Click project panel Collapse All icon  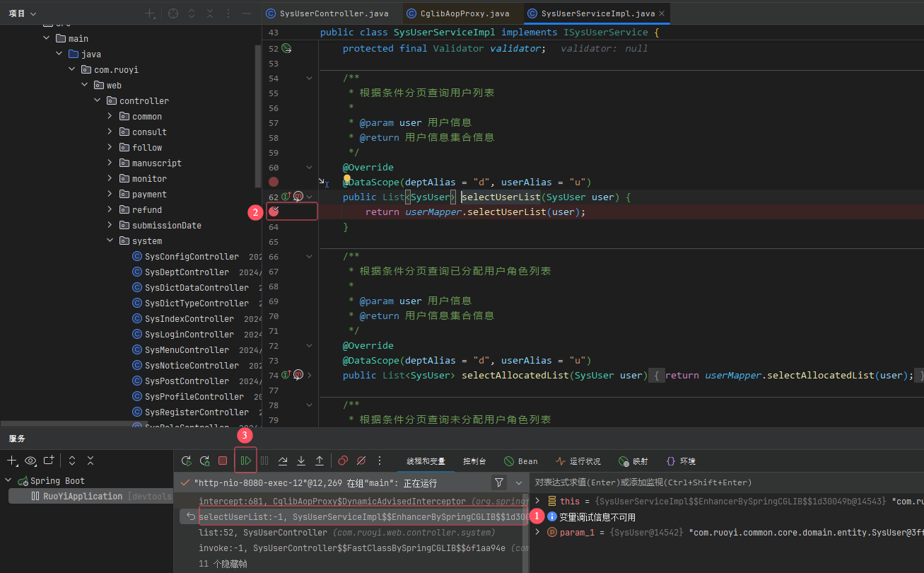[x=210, y=13]
